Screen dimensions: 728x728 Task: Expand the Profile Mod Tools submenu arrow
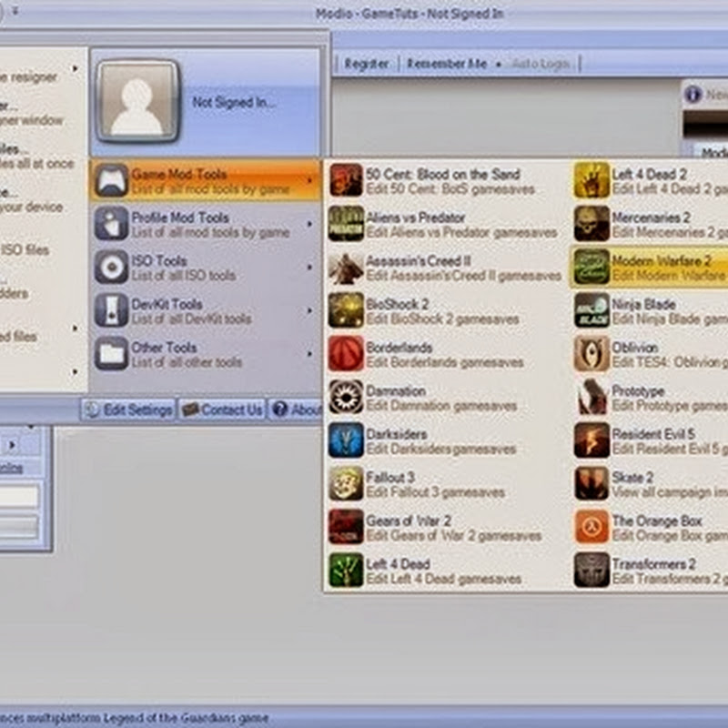[x=309, y=224]
